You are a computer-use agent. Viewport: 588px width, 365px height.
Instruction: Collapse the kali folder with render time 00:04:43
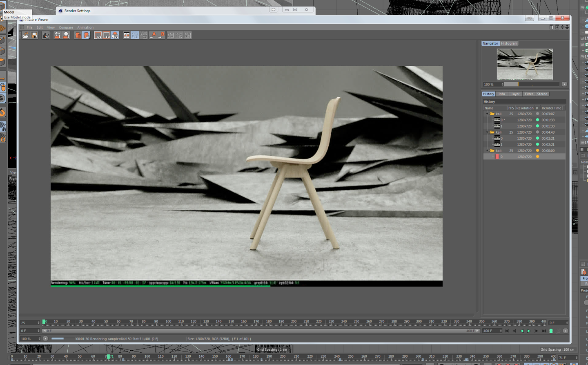pos(487,132)
